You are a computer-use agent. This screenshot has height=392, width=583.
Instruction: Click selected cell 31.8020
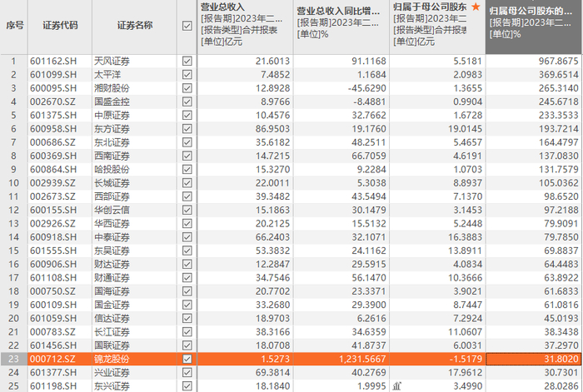tap(533, 359)
